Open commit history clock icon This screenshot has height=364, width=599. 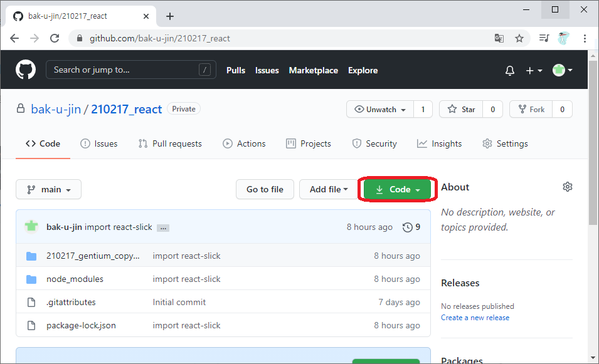click(x=408, y=227)
